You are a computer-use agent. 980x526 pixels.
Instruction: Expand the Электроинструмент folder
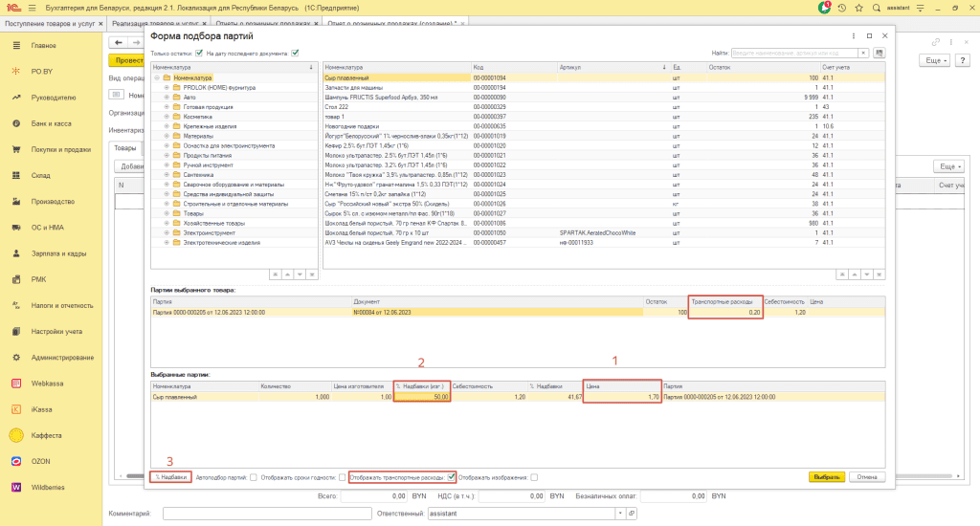(167, 233)
